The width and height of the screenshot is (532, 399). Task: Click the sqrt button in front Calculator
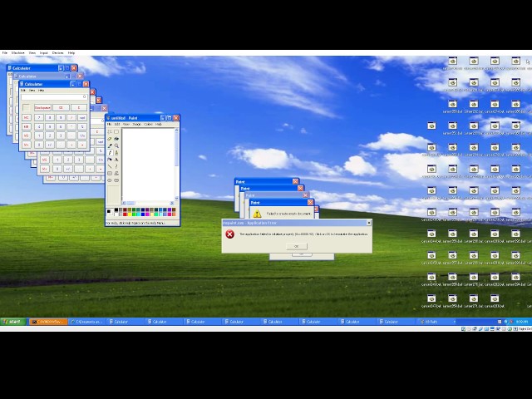[82, 118]
